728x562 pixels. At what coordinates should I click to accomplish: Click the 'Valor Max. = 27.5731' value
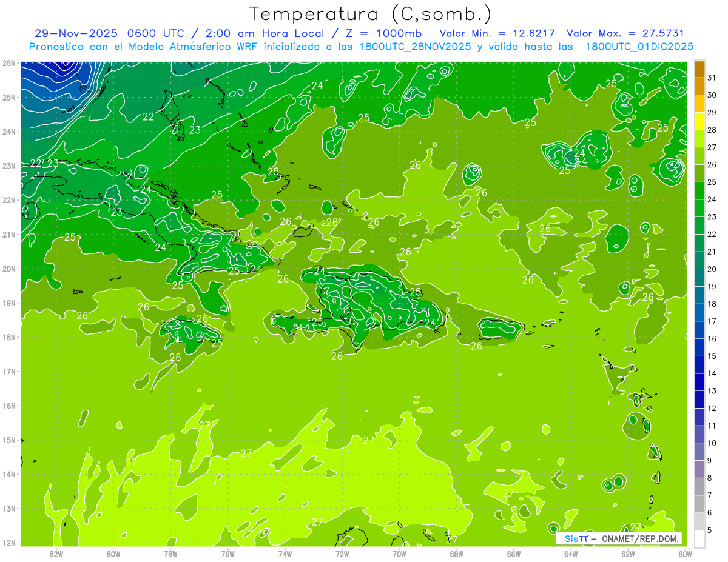tap(625, 33)
